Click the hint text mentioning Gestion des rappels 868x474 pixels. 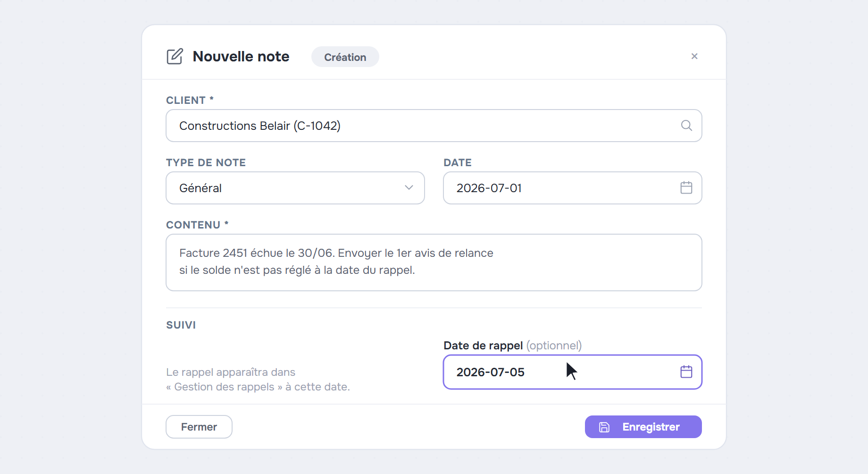pyautogui.click(x=258, y=380)
